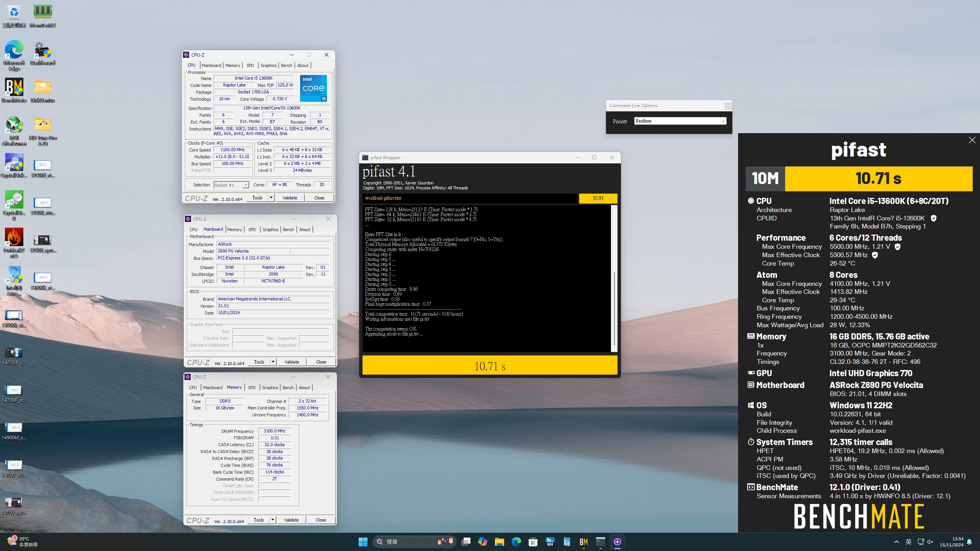Open Bench tab in top CPU-Z window

pyautogui.click(x=286, y=65)
